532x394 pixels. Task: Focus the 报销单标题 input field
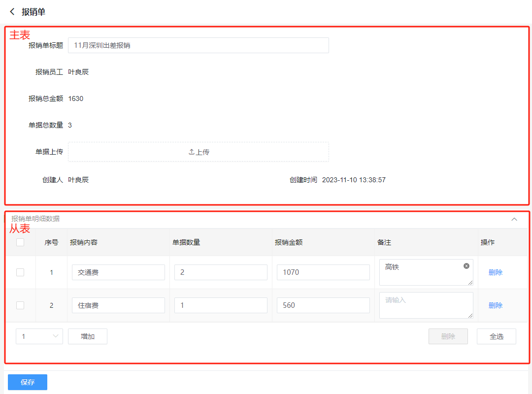tap(198, 45)
